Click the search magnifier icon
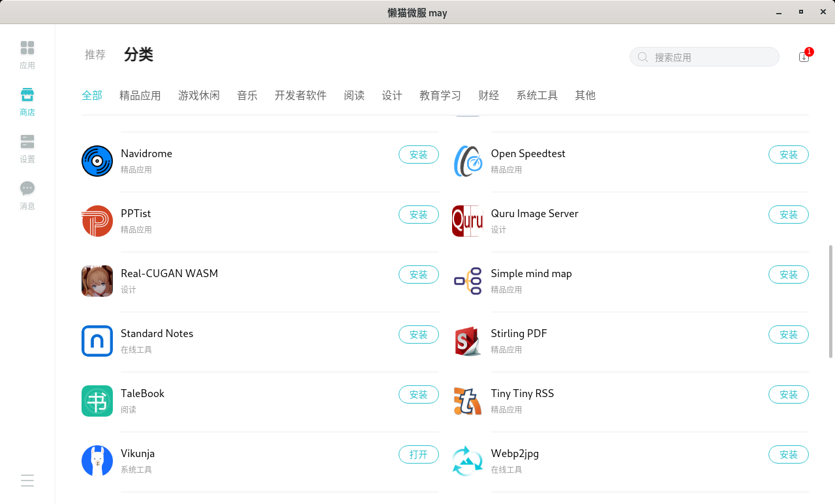835x504 pixels. pos(643,57)
